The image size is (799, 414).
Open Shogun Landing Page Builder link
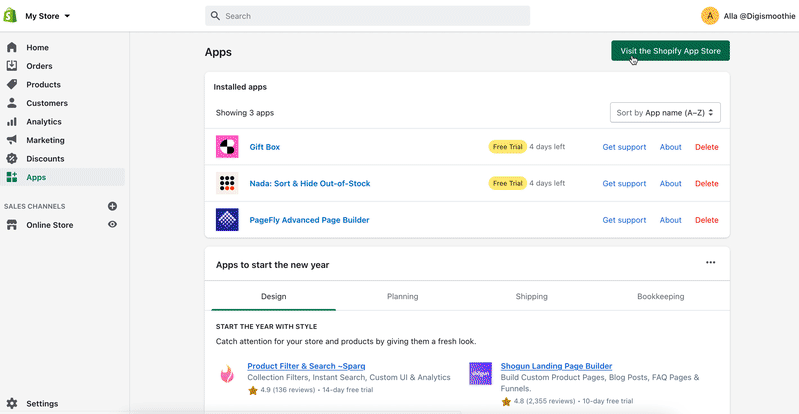(x=556, y=366)
